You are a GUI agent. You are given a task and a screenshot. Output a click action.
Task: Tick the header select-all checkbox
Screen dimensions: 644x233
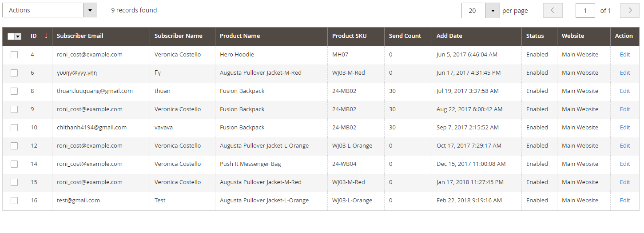point(11,36)
